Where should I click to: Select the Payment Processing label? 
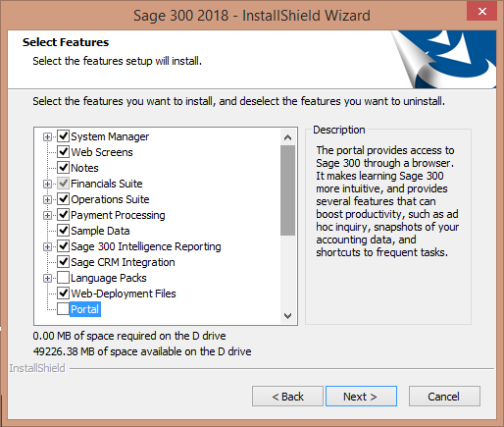click(x=118, y=215)
